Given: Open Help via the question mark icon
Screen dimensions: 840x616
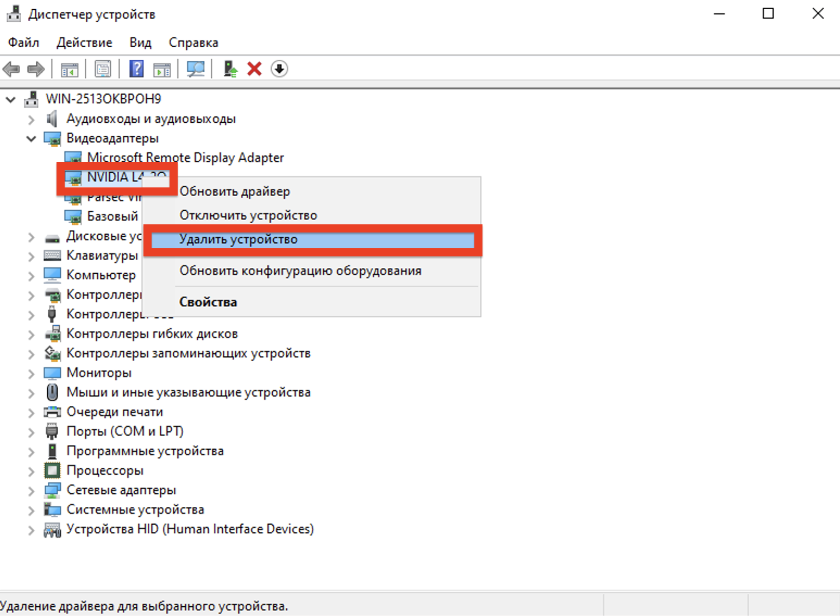Looking at the screenshot, I should pos(136,69).
